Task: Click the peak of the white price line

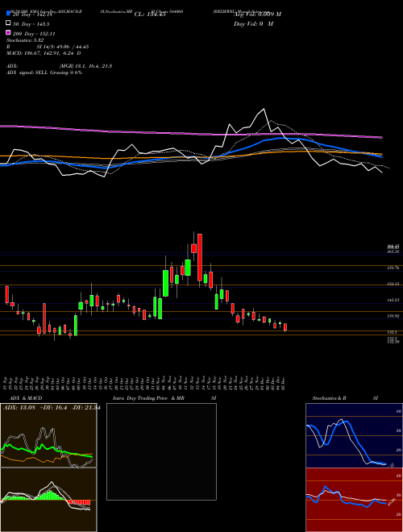Action: pyautogui.click(x=264, y=109)
